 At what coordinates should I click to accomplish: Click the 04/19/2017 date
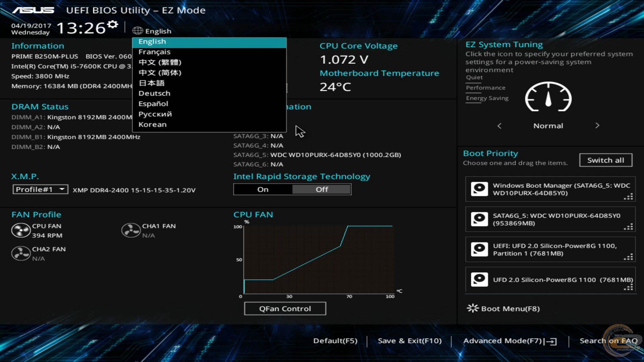tap(31, 26)
